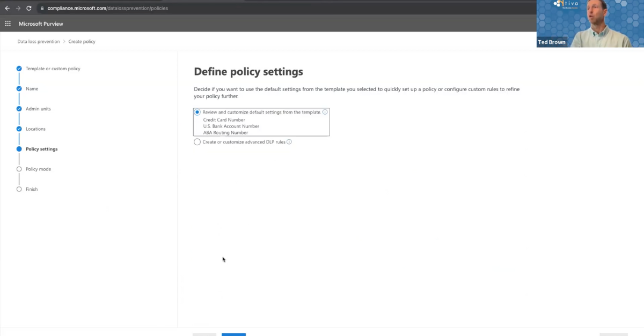This screenshot has width=644, height=336.
Task: Click the Microsoft Purview header title
Action: point(41,24)
